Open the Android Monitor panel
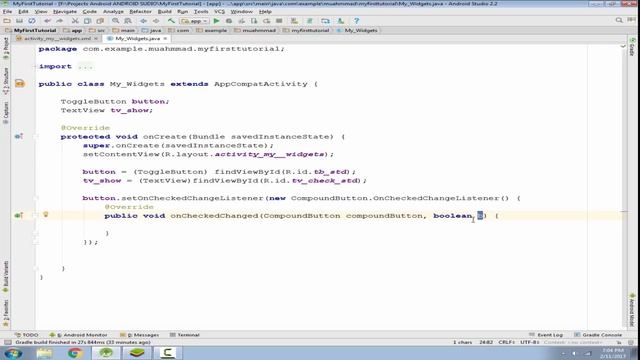Screen dimensions: 640x360 click(78, 335)
